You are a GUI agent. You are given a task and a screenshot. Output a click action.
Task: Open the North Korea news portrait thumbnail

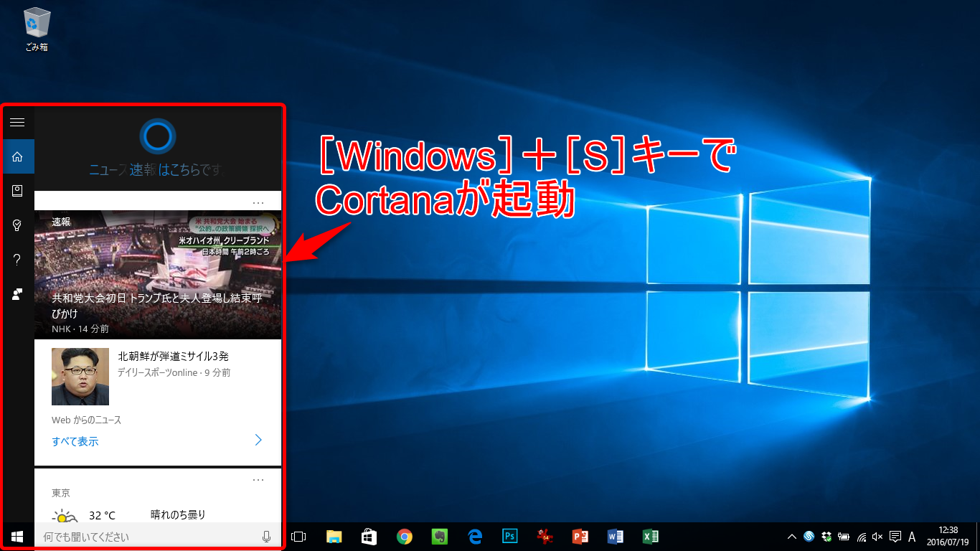coord(80,377)
